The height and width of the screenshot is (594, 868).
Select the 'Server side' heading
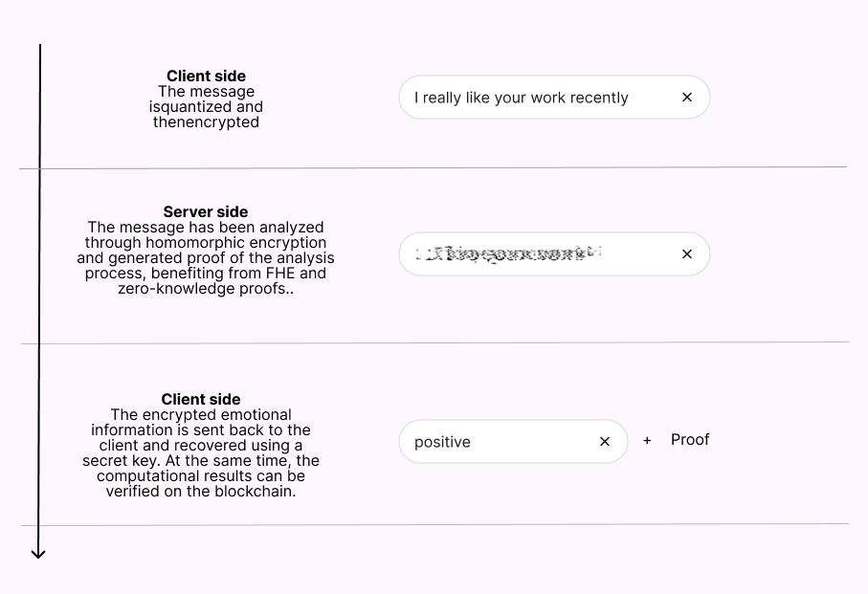pos(206,212)
